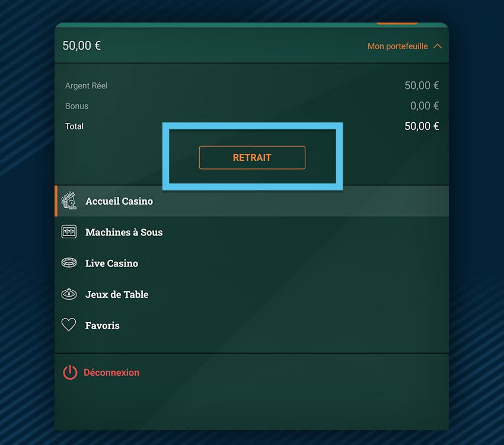Go to Machines à Sous
504x445 pixels.
click(x=124, y=232)
